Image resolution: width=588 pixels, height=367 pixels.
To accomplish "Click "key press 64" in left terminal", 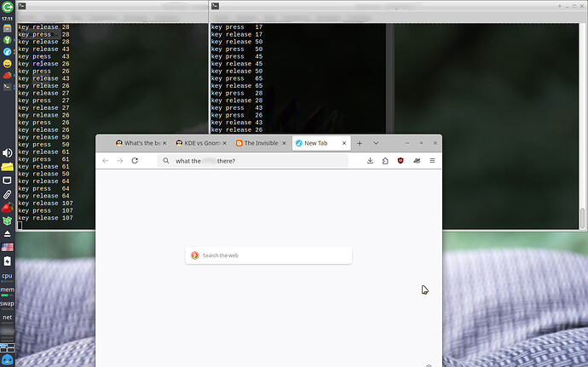I will click(x=43, y=188).
